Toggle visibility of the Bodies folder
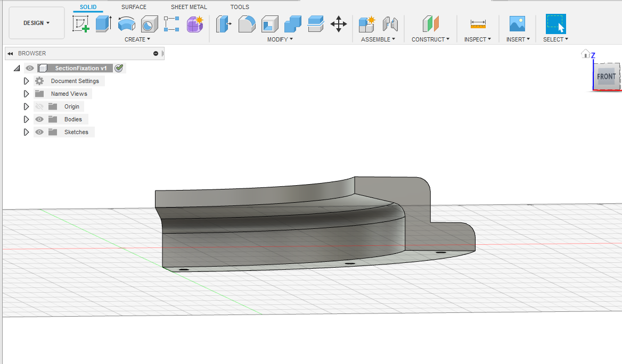622x364 pixels. pyautogui.click(x=39, y=119)
